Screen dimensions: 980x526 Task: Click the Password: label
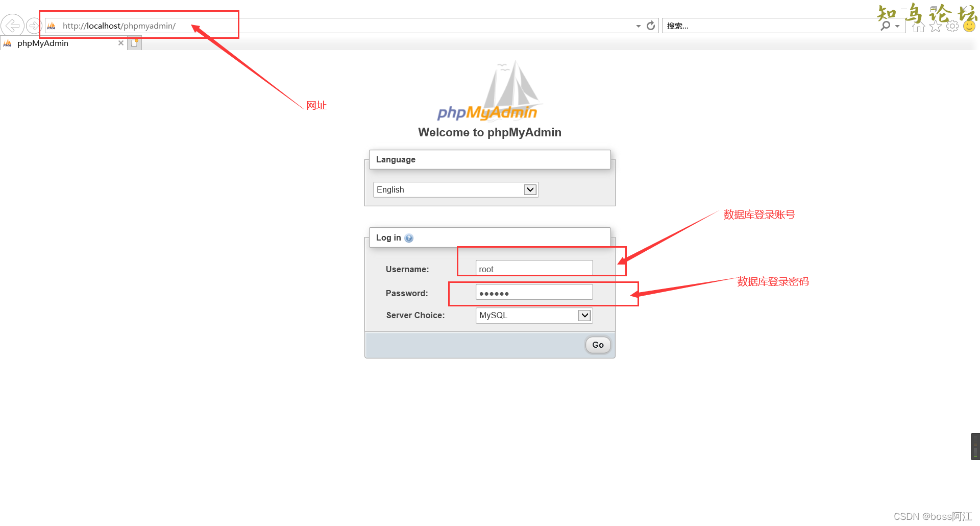(407, 293)
